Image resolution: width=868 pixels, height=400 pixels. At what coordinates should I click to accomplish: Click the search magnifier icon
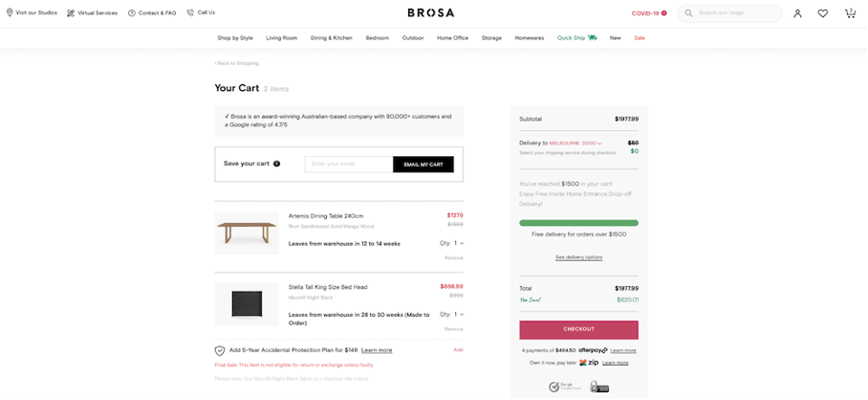pos(688,12)
